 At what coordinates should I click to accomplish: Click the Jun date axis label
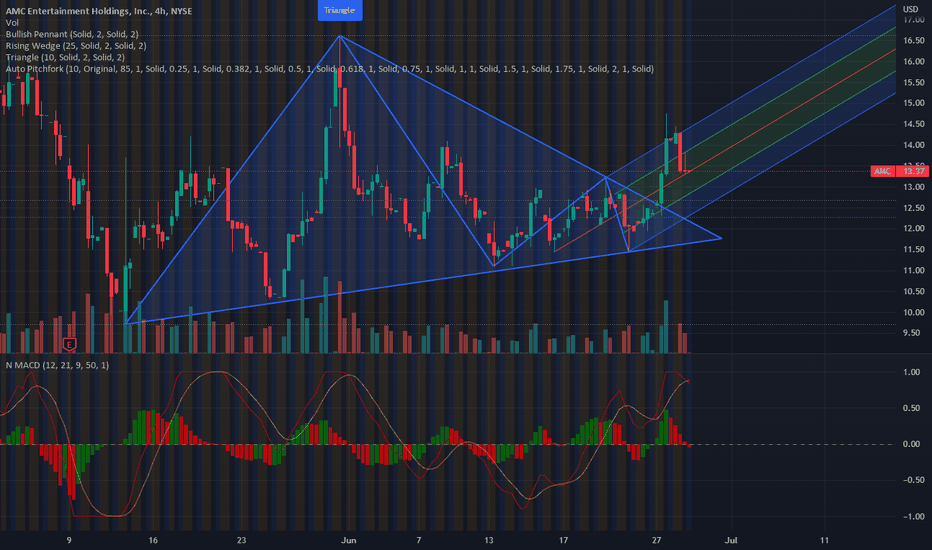(x=349, y=540)
